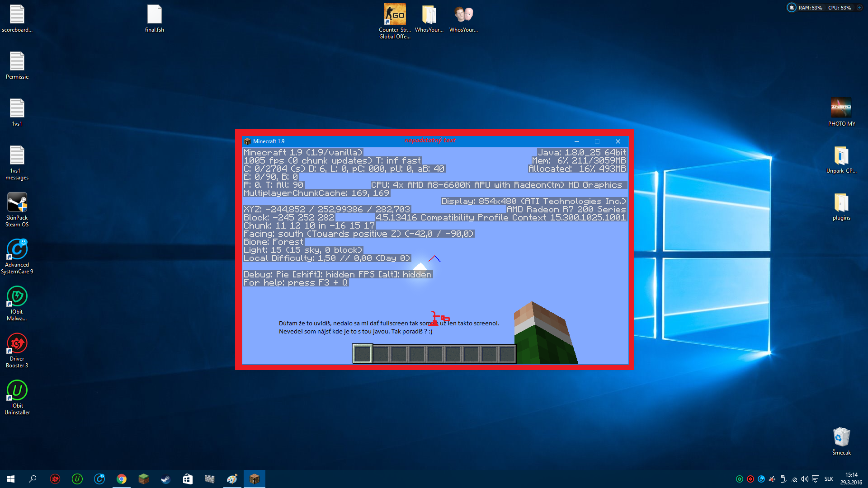Open the Šmecak recycle bin
Screen dimensions: 868x488
click(x=841, y=441)
